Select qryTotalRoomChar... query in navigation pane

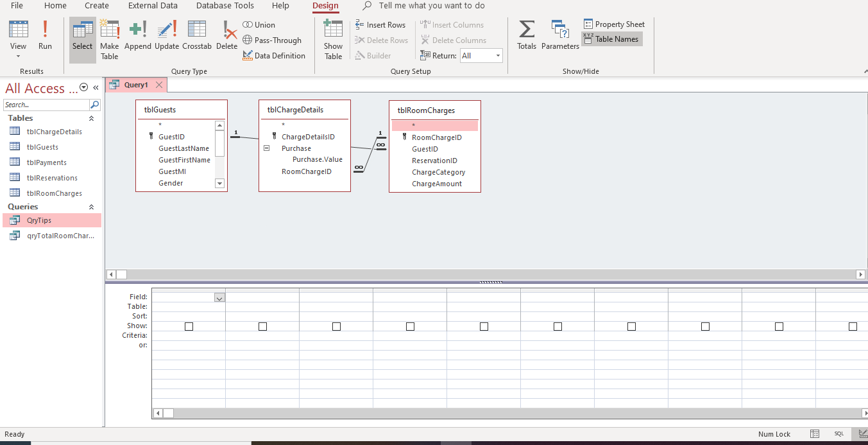pyautogui.click(x=51, y=236)
